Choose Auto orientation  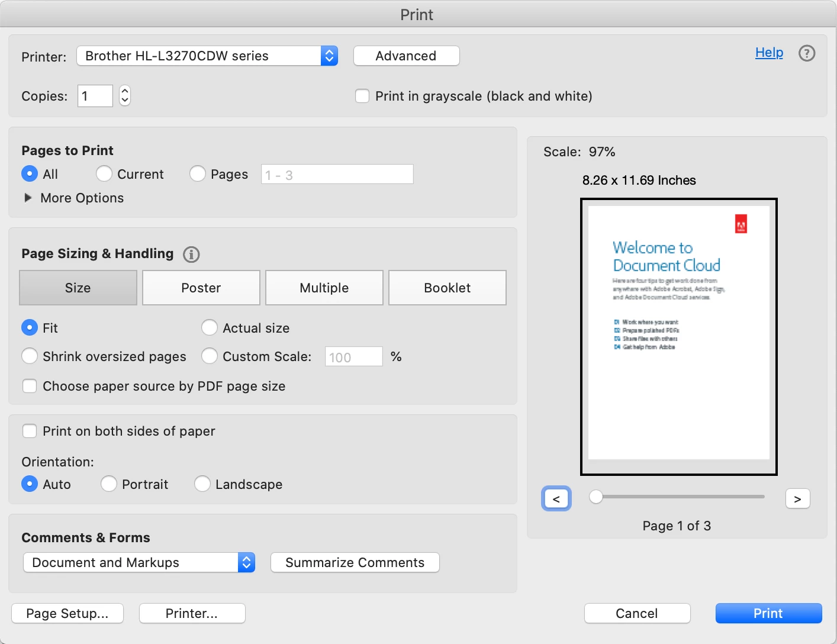click(30, 484)
